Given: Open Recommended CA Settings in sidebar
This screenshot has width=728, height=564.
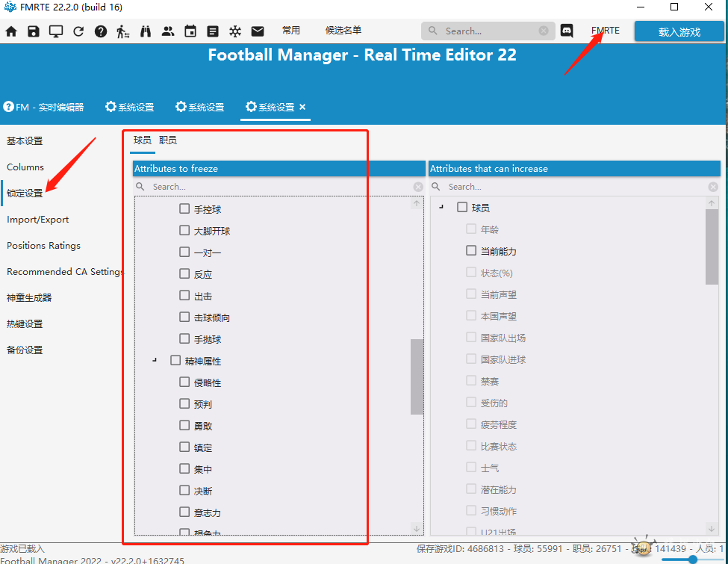Looking at the screenshot, I should 65,271.
